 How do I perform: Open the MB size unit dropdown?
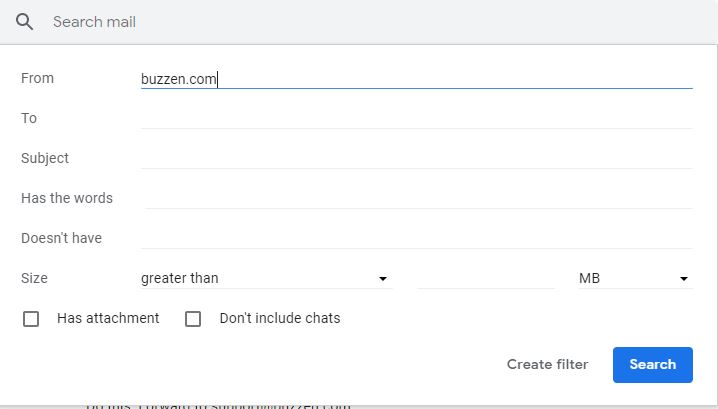(634, 278)
